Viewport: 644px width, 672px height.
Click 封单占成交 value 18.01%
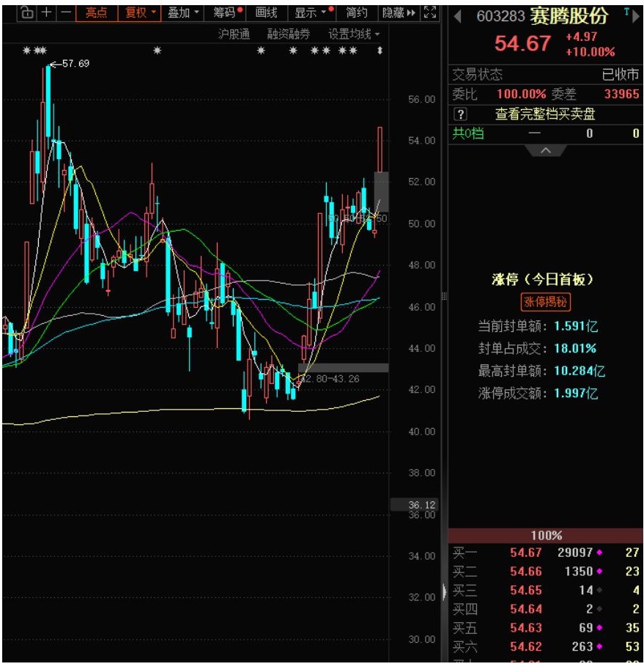click(575, 348)
